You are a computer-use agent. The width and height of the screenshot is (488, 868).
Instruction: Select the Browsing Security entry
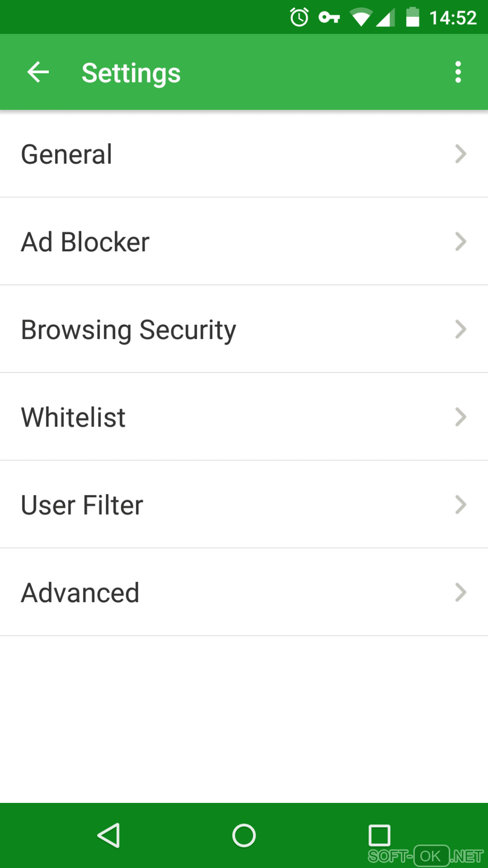(x=129, y=330)
